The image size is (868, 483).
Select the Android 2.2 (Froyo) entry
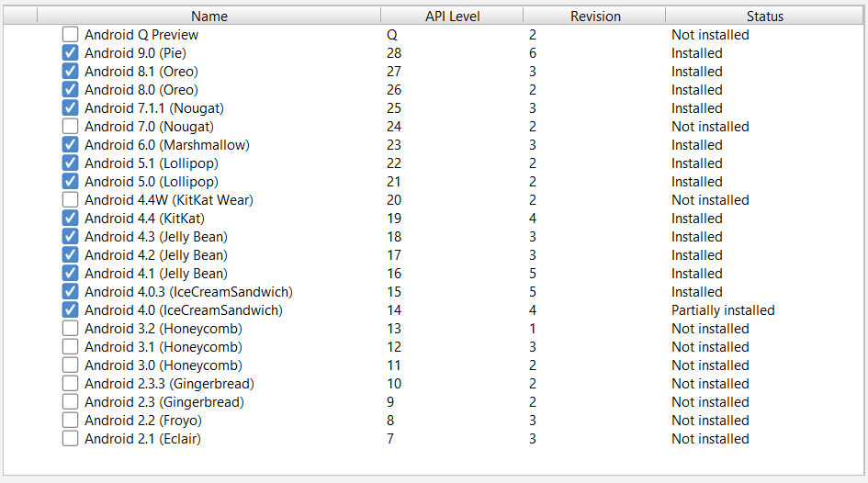point(142,421)
